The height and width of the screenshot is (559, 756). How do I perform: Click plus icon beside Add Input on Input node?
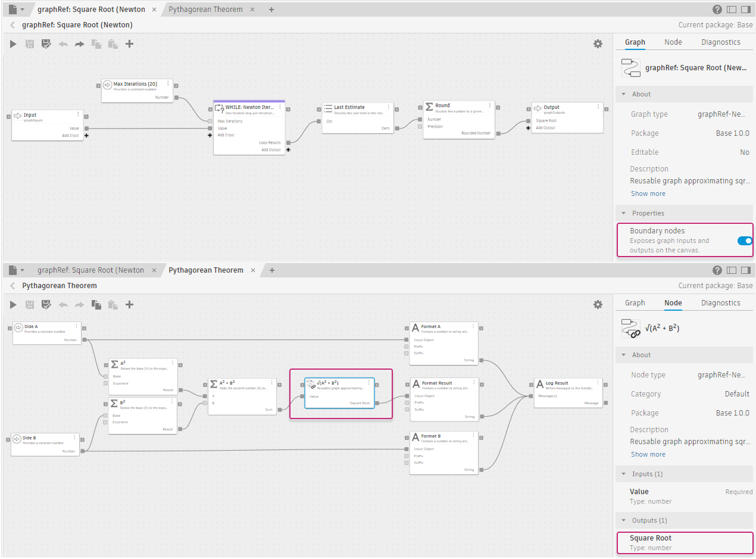pos(86,136)
